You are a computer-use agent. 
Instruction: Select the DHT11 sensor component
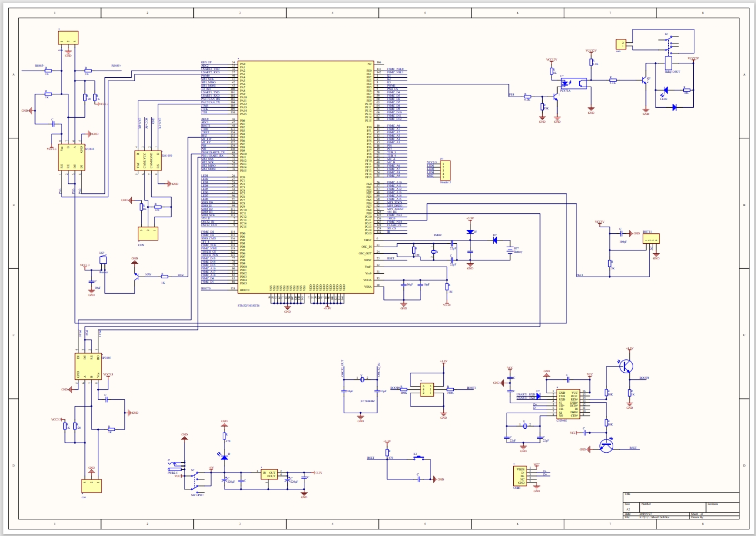pyautogui.click(x=650, y=239)
